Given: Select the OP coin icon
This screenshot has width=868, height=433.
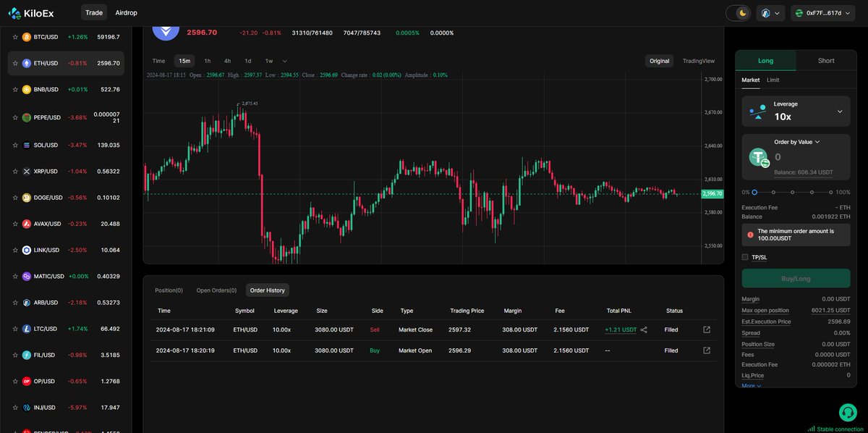Looking at the screenshot, I should click(x=27, y=382).
